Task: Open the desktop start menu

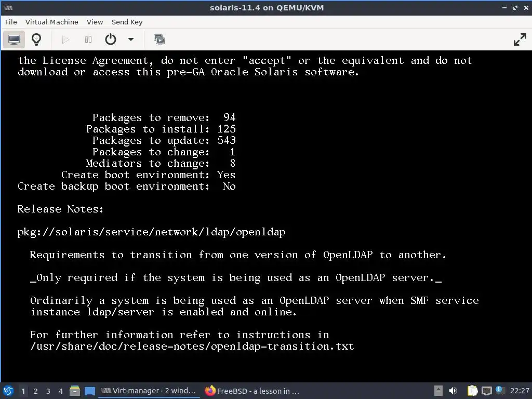Action: 8,391
